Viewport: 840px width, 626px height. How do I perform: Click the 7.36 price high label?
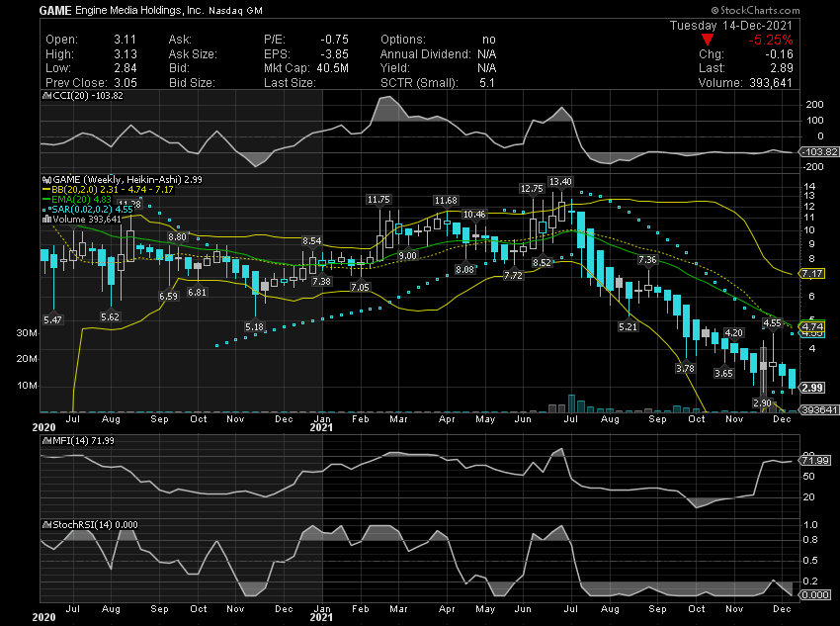pos(647,260)
